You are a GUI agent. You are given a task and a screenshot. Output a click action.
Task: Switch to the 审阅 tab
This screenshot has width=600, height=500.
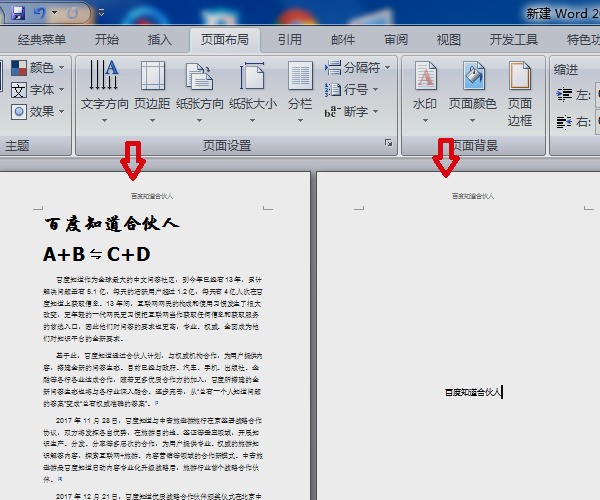(396, 39)
